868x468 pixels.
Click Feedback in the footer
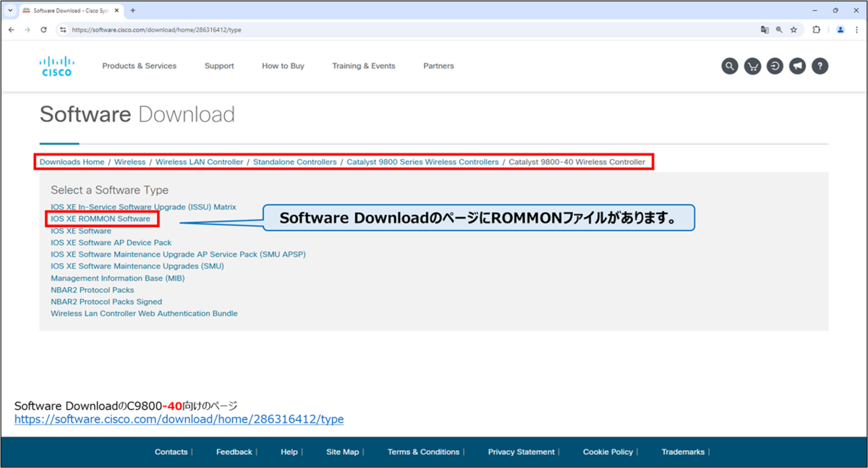(x=234, y=452)
